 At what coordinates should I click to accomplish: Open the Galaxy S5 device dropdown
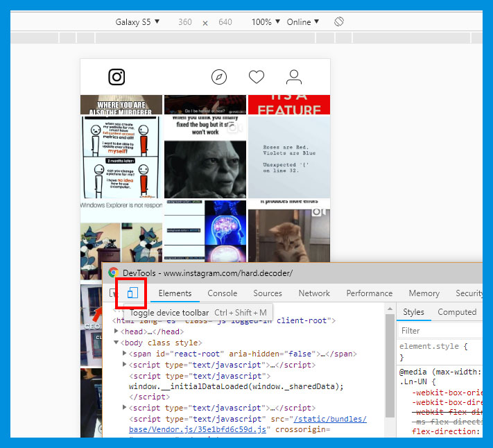pos(137,22)
